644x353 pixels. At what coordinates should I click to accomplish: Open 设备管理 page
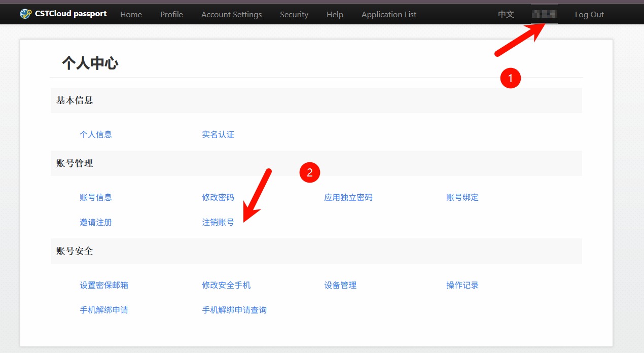[340, 285]
